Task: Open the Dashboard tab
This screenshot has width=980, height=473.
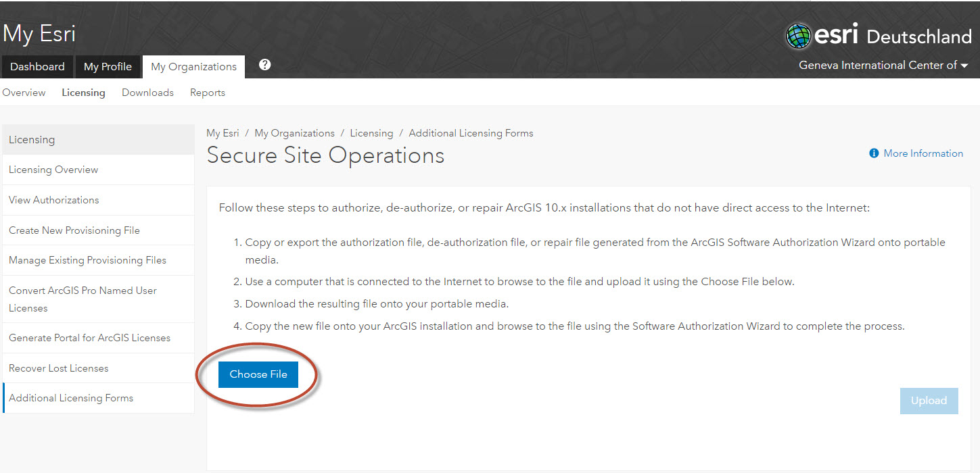Action: (x=37, y=66)
